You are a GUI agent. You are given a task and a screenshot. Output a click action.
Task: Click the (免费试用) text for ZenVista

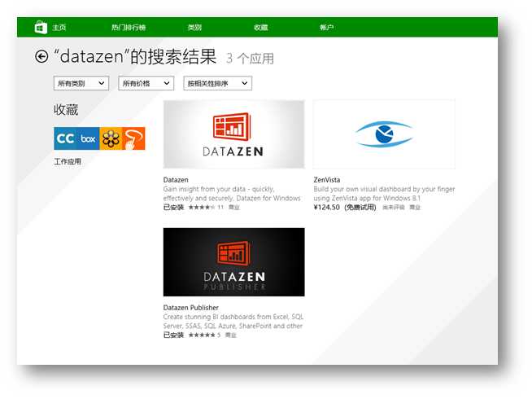click(x=360, y=207)
